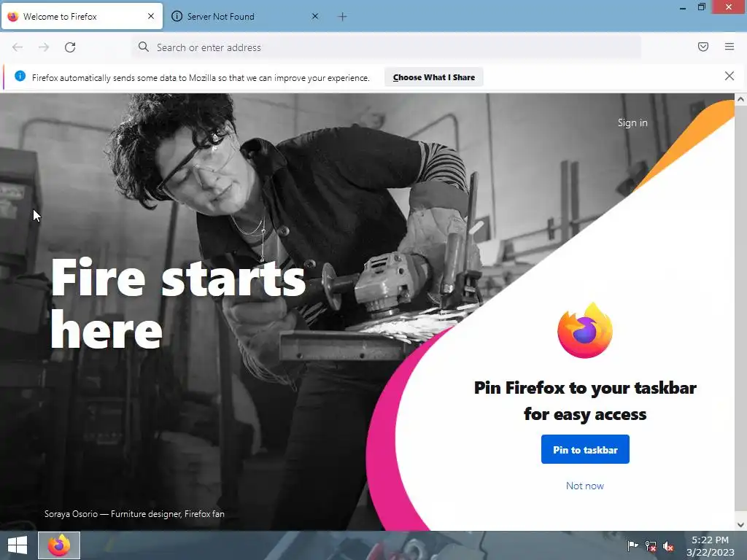This screenshot has height=560, width=747.
Task: Click the Not now link
Action: click(x=584, y=486)
